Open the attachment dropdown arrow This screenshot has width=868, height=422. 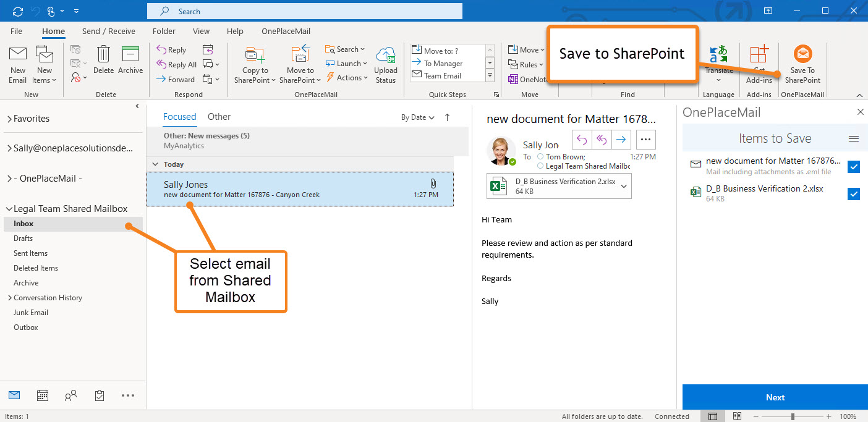624,186
